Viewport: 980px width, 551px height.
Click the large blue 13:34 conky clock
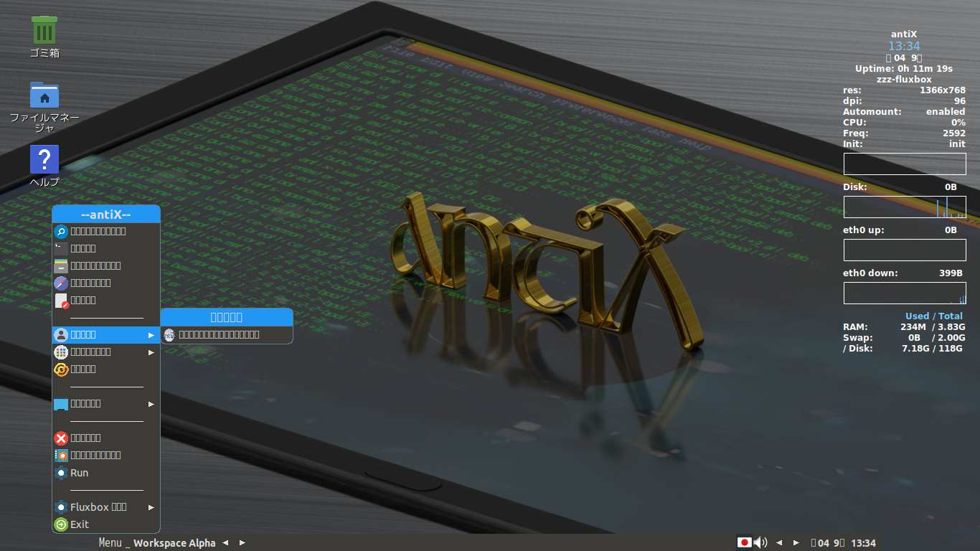point(904,46)
